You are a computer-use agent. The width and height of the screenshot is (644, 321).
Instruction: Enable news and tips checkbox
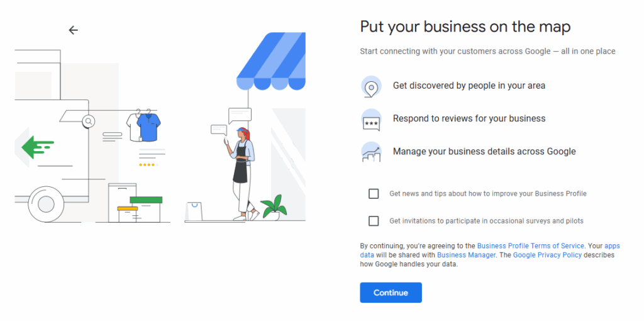pyautogui.click(x=374, y=194)
